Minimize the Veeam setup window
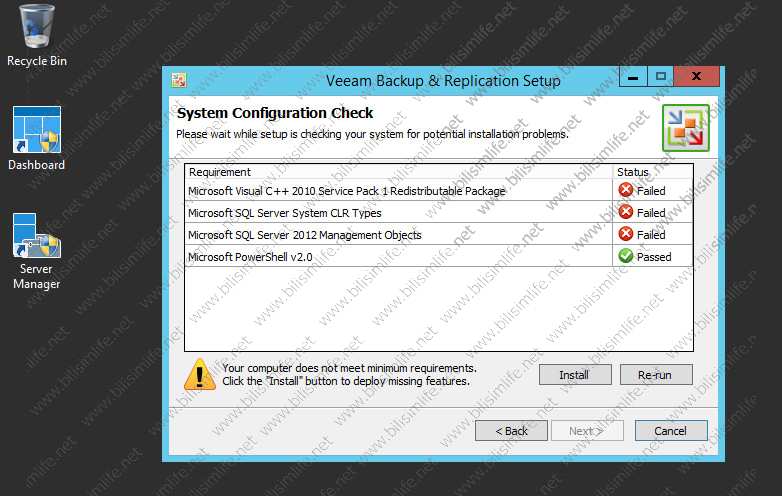 (633, 77)
